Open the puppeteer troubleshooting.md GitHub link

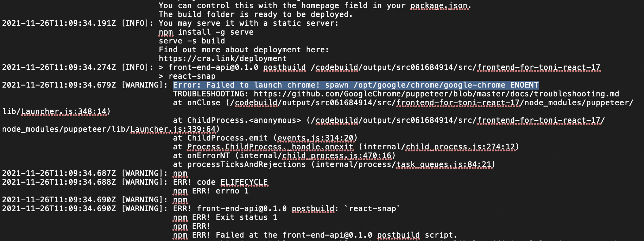coord(436,94)
